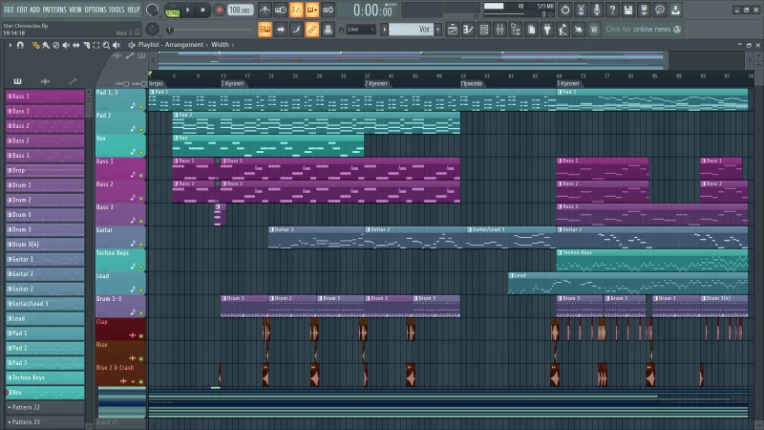Image resolution: width=764 pixels, height=430 pixels.
Task: Open the Playlist view icon
Action: [x=452, y=30]
